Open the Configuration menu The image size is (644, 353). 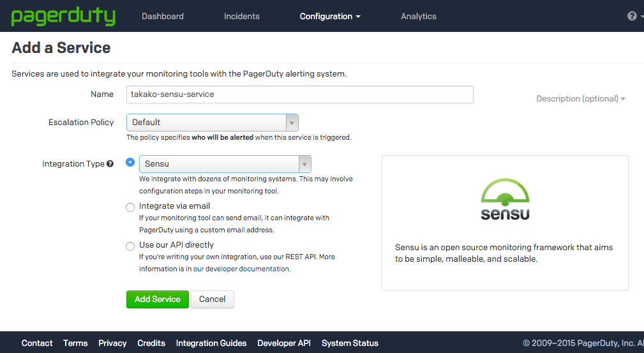coord(330,17)
